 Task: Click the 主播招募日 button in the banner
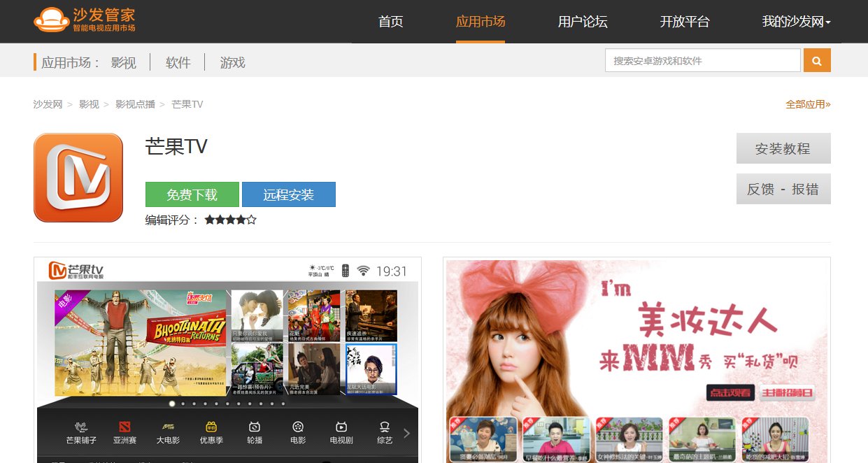[x=788, y=392]
